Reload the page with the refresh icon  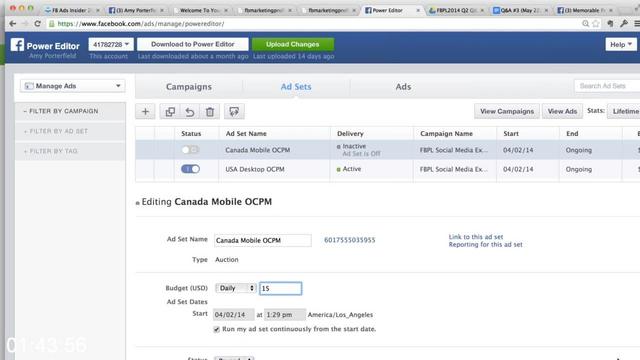pyautogui.click(x=38, y=24)
